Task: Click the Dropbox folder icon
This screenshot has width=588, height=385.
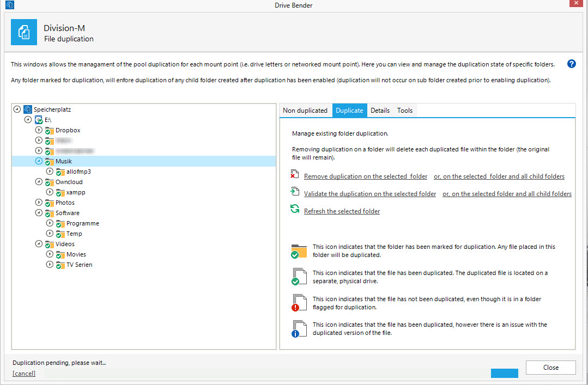Action: coord(50,131)
